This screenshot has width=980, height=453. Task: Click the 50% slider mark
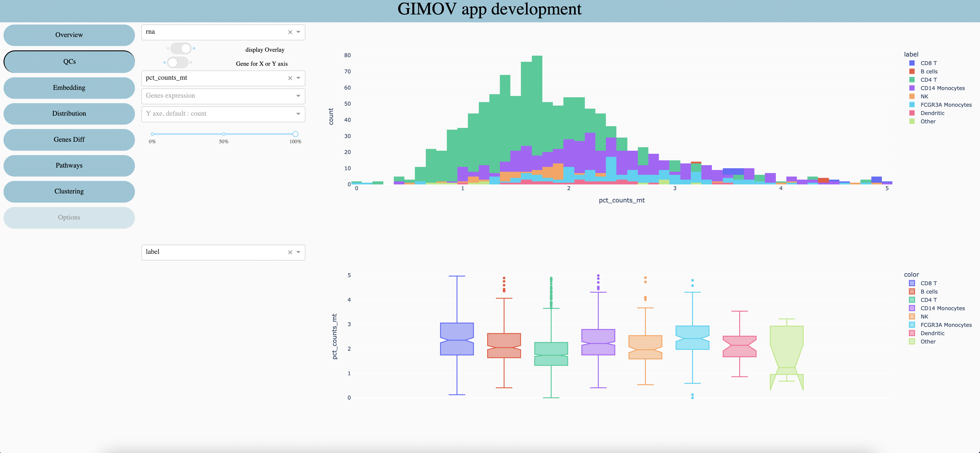click(x=224, y=134)
